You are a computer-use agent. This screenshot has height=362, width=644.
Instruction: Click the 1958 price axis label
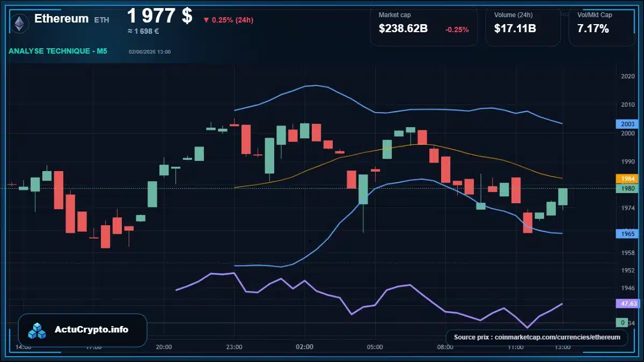(x=627, y=253)
